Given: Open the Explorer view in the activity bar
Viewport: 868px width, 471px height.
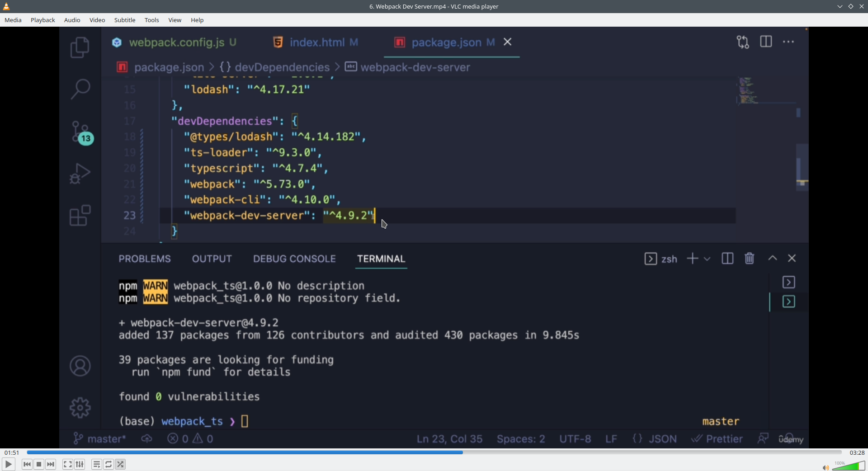Looking at the screenshot, I should [80, 47].
